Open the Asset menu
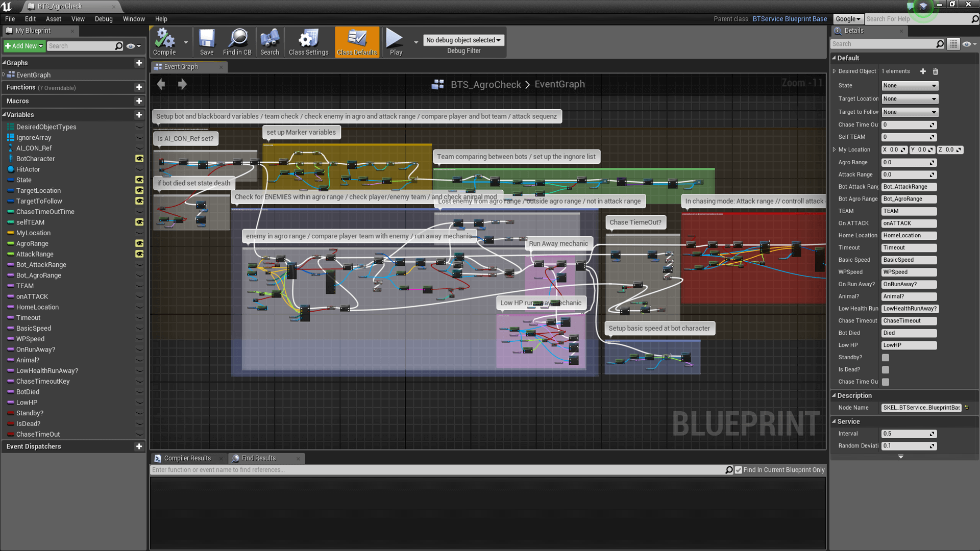Viewport: 980px width, 551px height. point(53,19)
